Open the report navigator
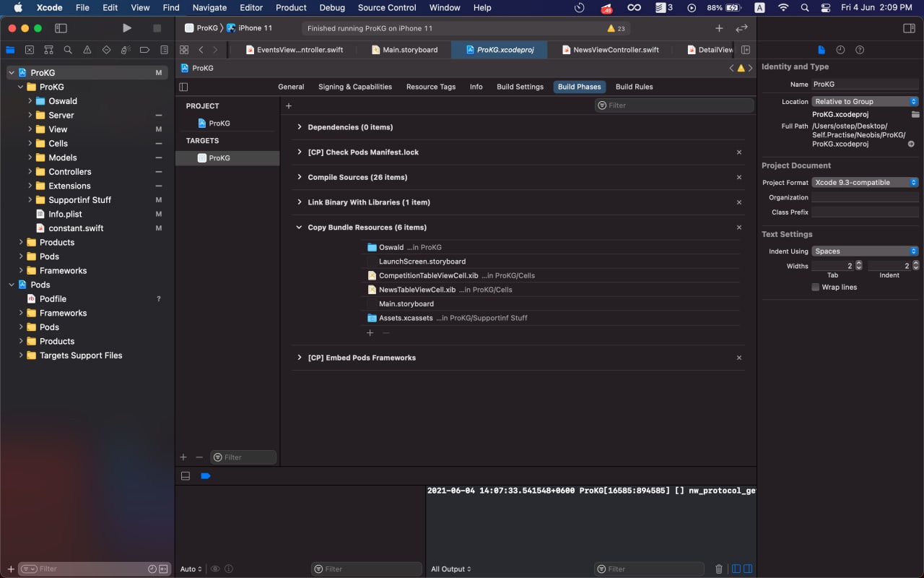The height and width of the screenshot is (578, 924). 164,50
